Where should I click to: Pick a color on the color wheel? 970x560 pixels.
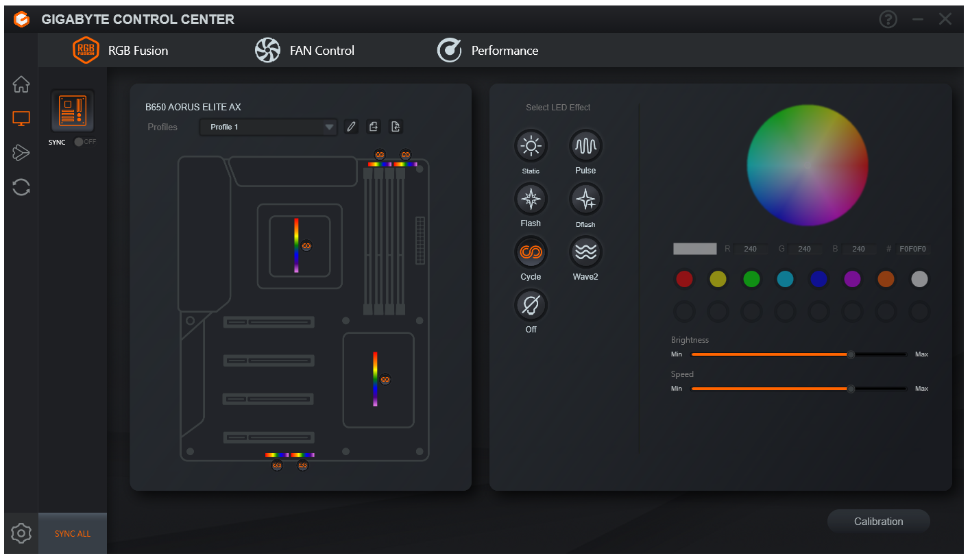tap(808, 165)
